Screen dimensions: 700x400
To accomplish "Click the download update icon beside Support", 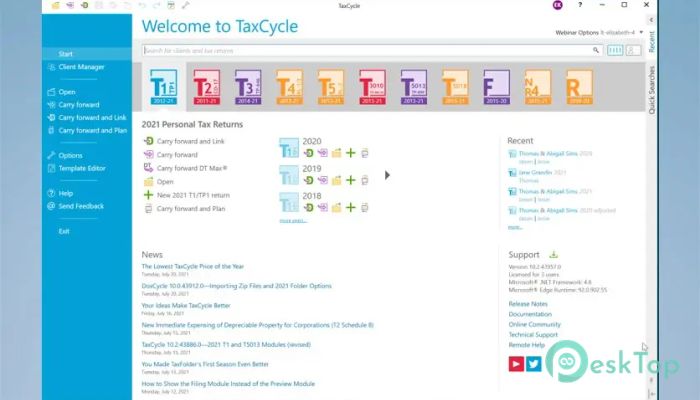I will click(554, 254).
